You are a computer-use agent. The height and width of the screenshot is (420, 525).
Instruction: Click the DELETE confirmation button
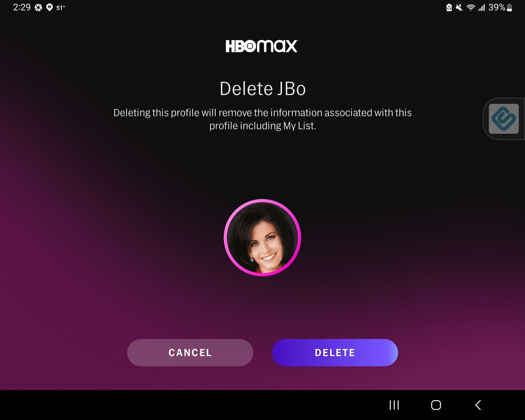(335, 353)
